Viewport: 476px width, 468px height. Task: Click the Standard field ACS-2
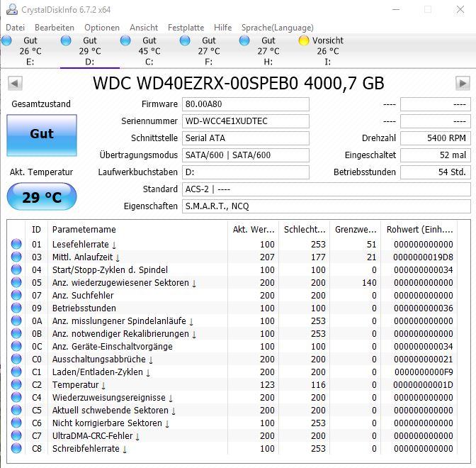[327, 189]
